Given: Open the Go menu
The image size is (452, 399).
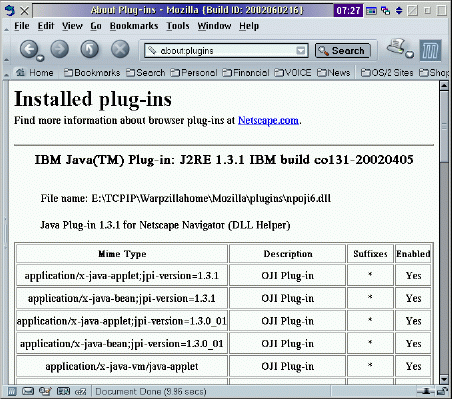Looking at the screenshot, I should pyautogui.click(x=96, y=26).
